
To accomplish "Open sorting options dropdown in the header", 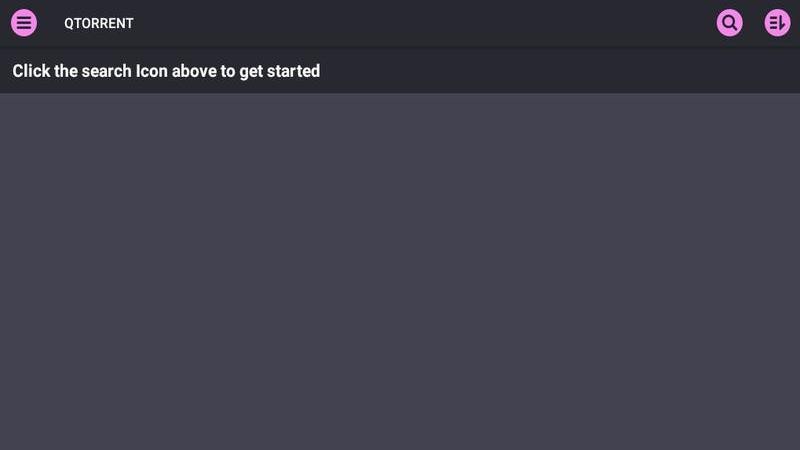I will [777, 23].
